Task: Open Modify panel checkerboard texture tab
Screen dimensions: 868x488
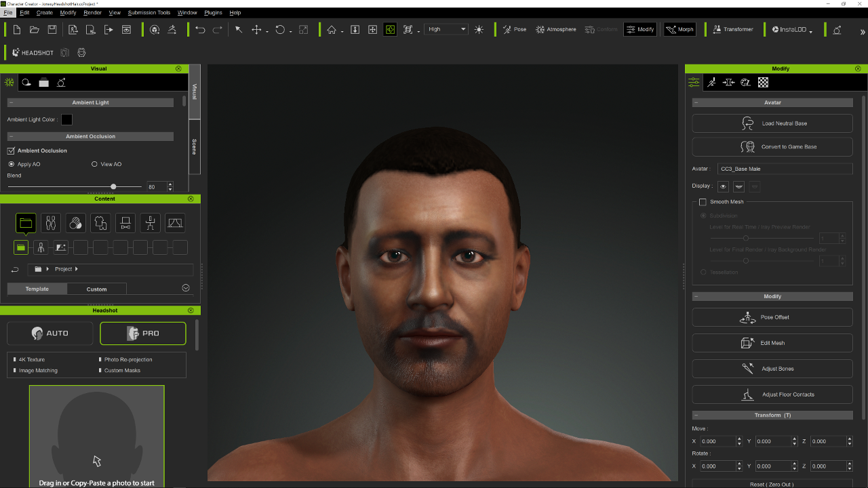Action: 763,82
